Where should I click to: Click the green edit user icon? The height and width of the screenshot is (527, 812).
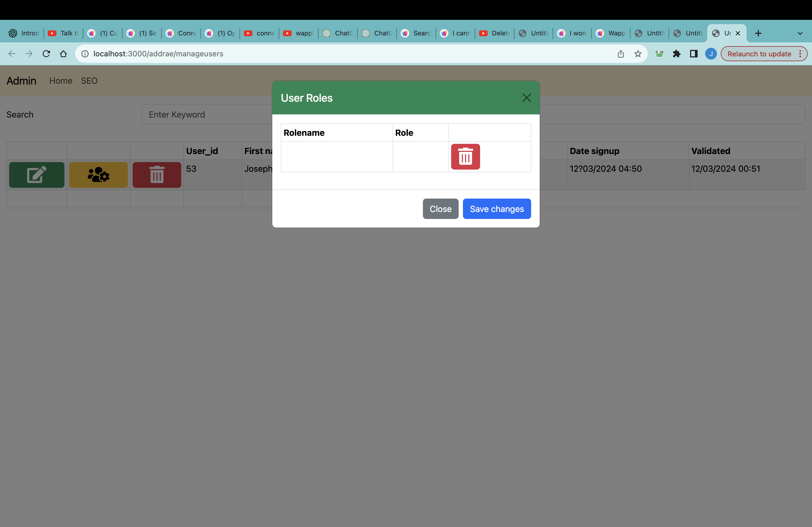pos(37,174)
